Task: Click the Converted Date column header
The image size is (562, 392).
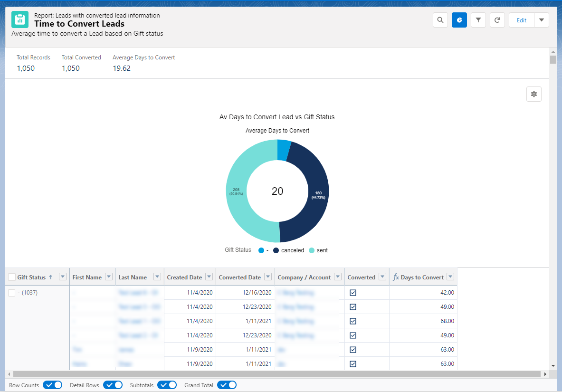Action: (x=239, y=277)
